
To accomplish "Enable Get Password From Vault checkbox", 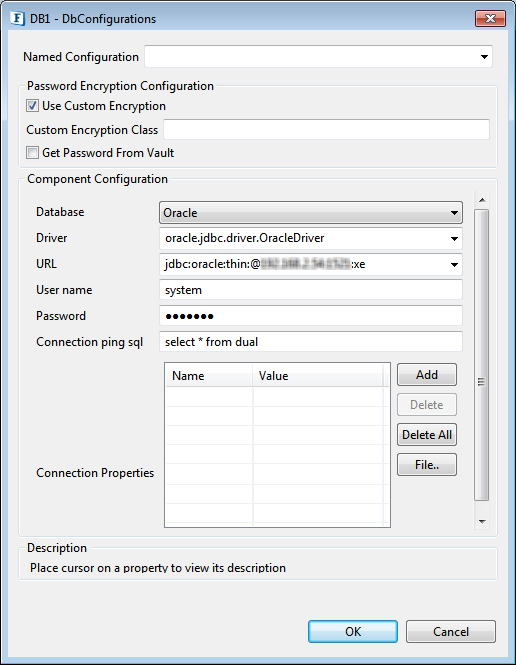I will click(x=32, y=152).
